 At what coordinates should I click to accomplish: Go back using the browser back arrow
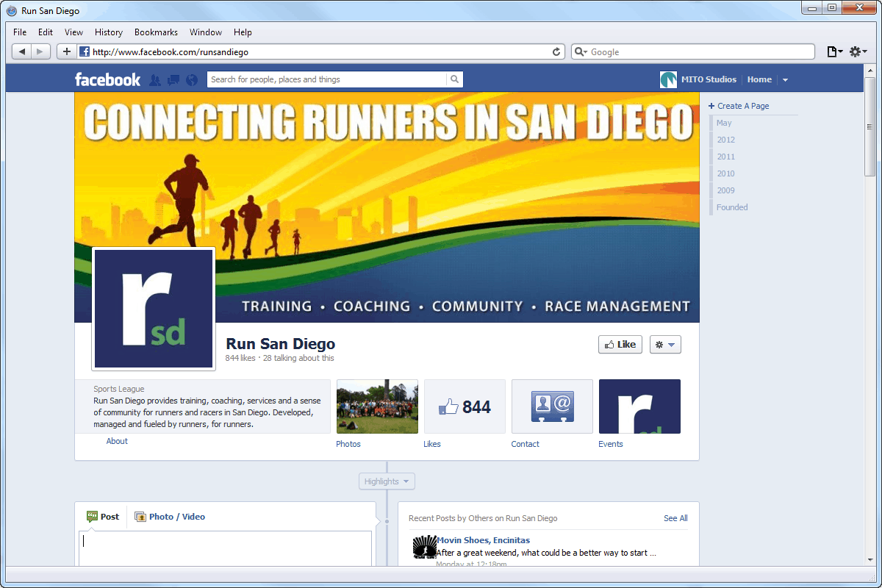click(x=22, y=51)
